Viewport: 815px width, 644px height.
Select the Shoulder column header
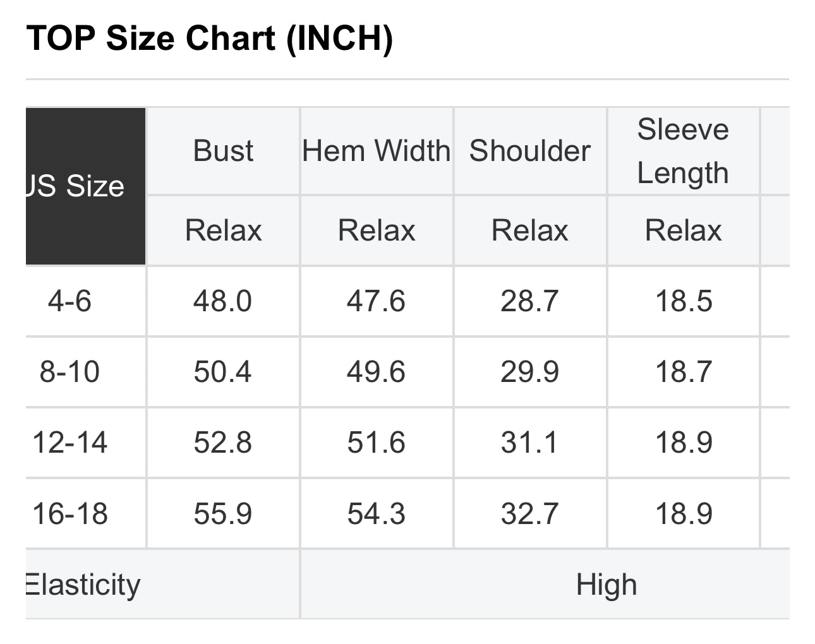[x=529, y=151]
